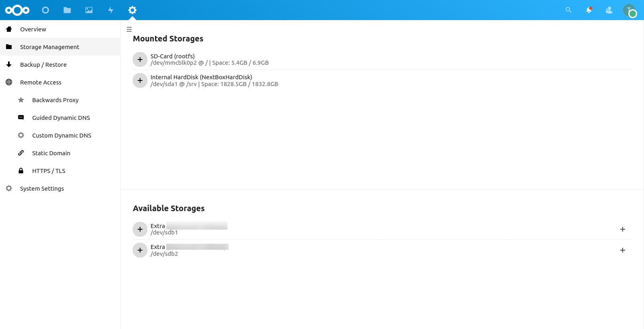Image resolution: width=644 pixels, height=329 pixels.
Task: Open the Photos app icon
Action: click(89, 10)
